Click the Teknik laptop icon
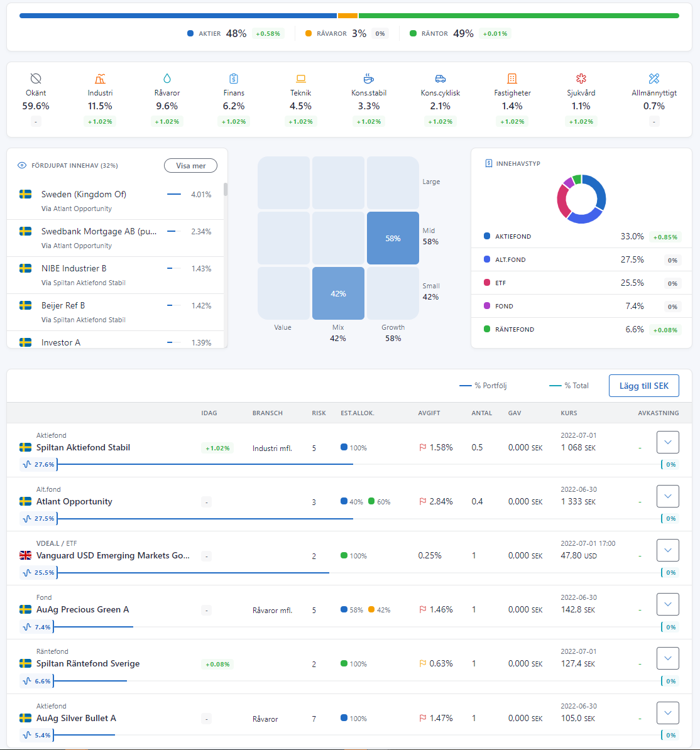700x750 pixels. tap(300, 79)
